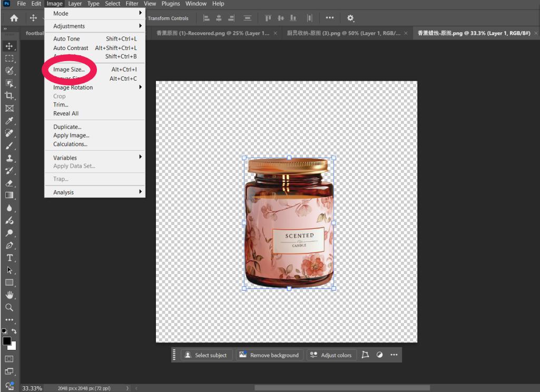
Task: Open the Layer menu
Action: point(75,4)
